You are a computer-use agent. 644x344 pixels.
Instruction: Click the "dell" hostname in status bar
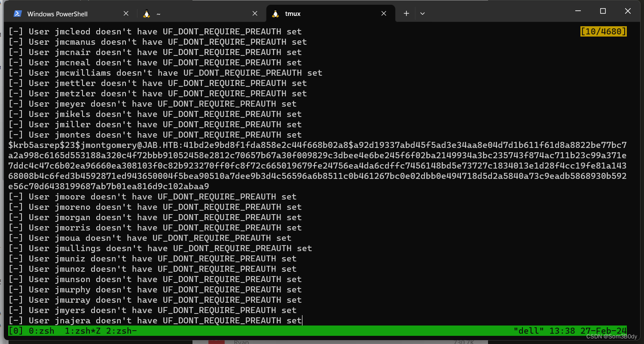click(528, 331)
